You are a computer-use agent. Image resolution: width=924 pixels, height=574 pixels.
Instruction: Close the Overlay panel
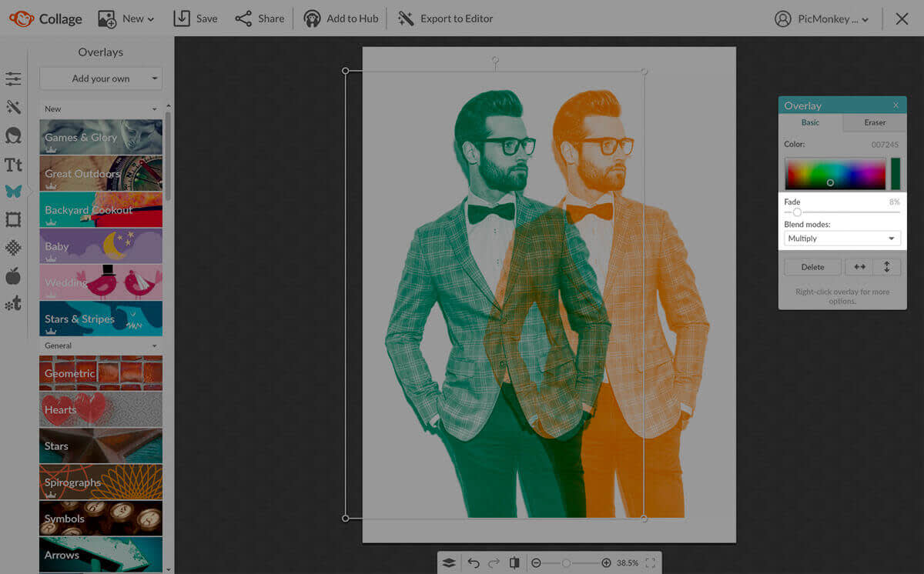point(896,105)
